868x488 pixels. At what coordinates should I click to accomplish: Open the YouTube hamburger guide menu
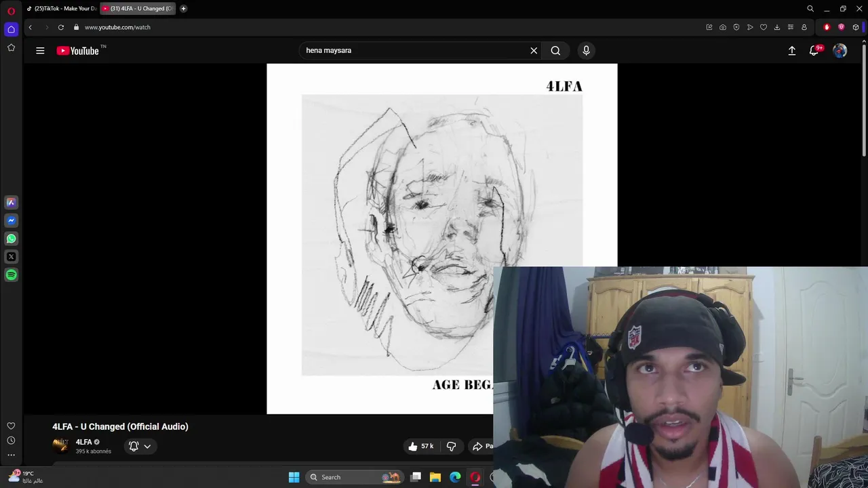(40, 50)
